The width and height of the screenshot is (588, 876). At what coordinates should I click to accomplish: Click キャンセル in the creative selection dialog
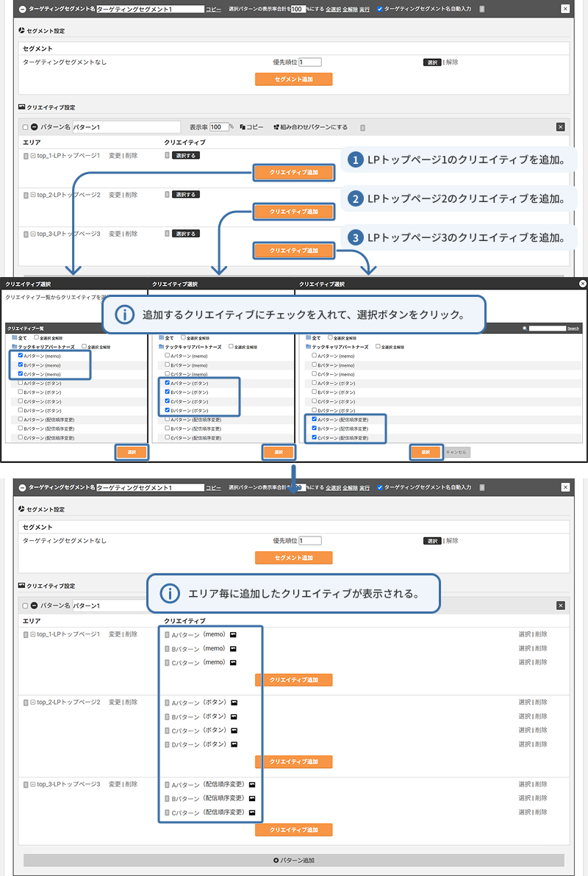[456, 452]
